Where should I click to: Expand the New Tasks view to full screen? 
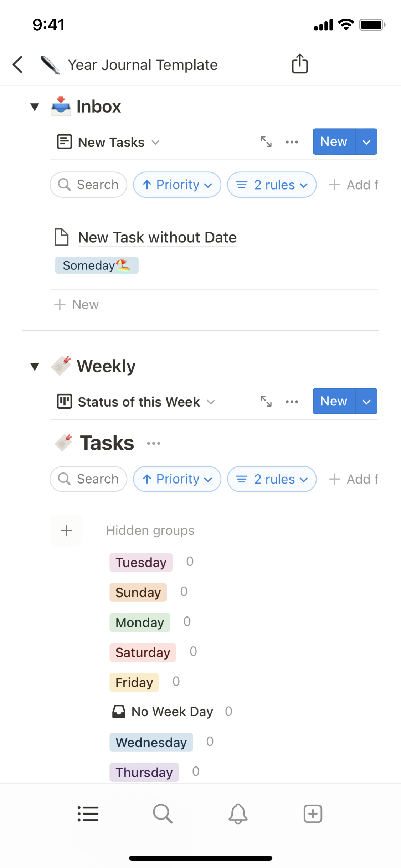266,141
